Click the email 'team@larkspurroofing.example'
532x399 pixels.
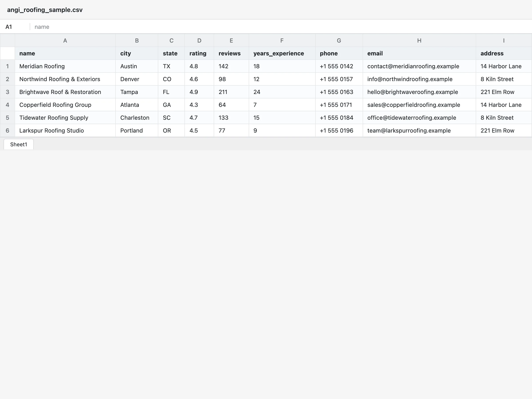pyautogui.click(x=419, y=130)
